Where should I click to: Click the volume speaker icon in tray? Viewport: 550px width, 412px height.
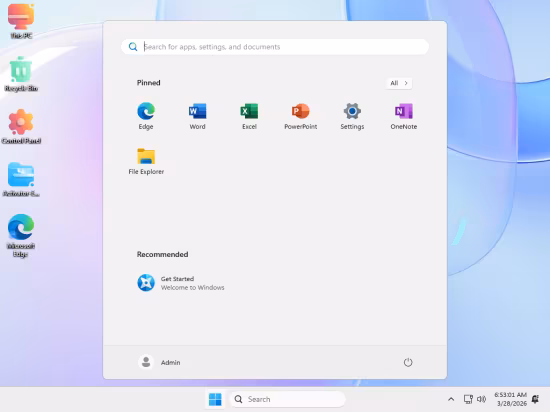pyautogui.click(x=482, y=399)
